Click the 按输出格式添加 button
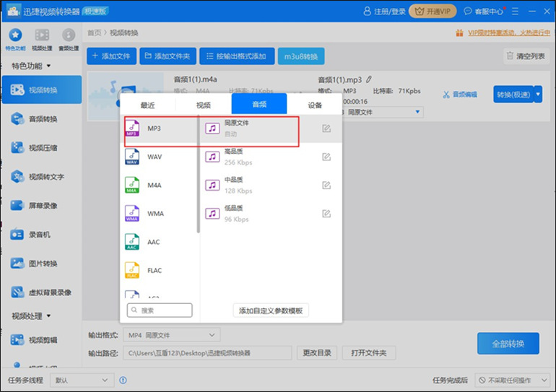Image resolution: width=556 pixels, height=392 pixels. [237, 56]
